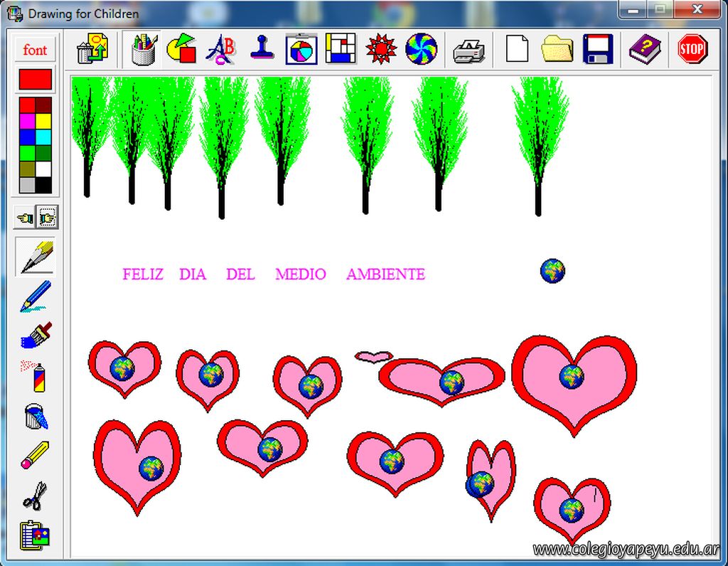Save drawing with the floppy disk icon
The width and height of the screenshot is (728, 566).
click(x=598, y=50)
